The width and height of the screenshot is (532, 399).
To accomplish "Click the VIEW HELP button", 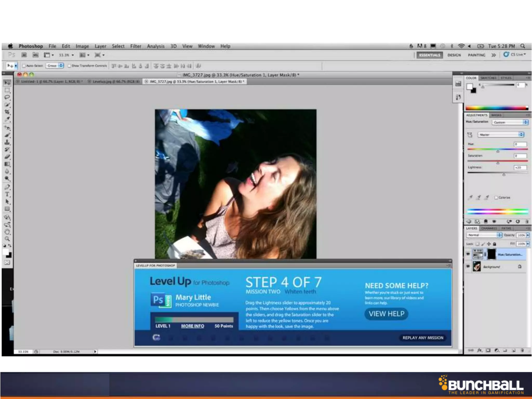I will [x=386, y=314].
